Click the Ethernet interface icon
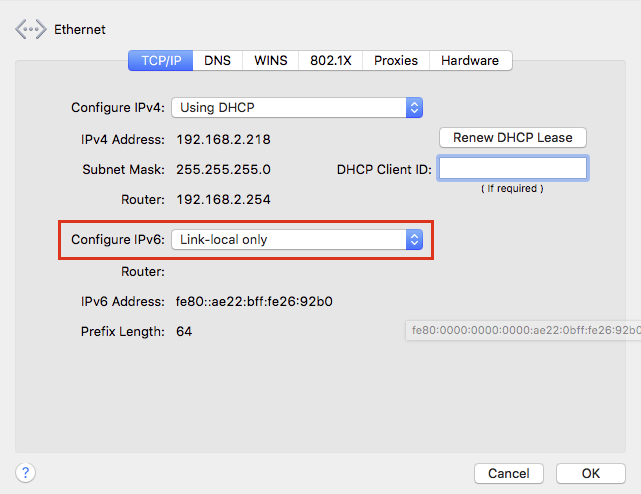641x494 pixels. coord(31,29)
